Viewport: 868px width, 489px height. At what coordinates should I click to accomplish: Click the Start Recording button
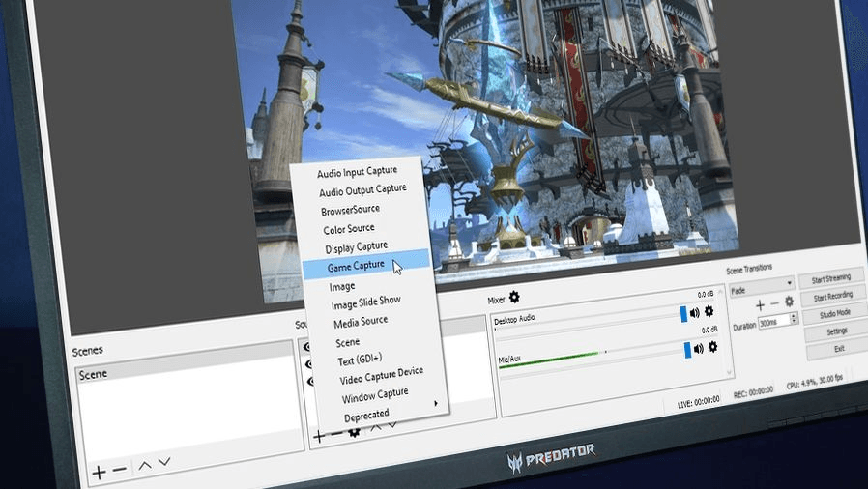833,296
